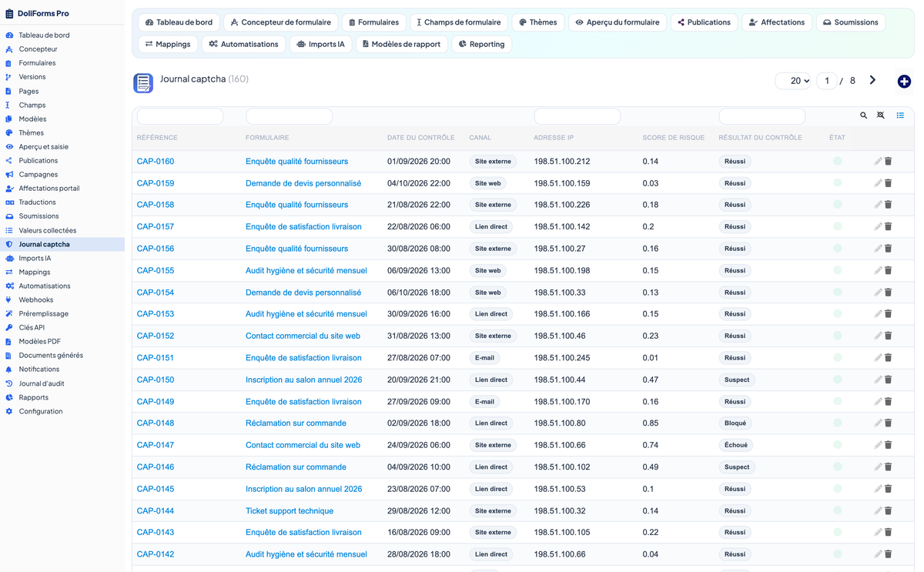
Task: Click the Formulaire filter input field
Action: point(289,115)
